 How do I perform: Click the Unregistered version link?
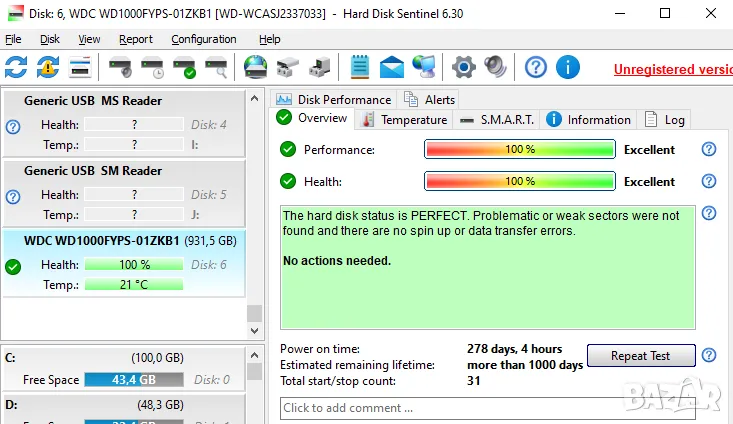coord(672,69)
